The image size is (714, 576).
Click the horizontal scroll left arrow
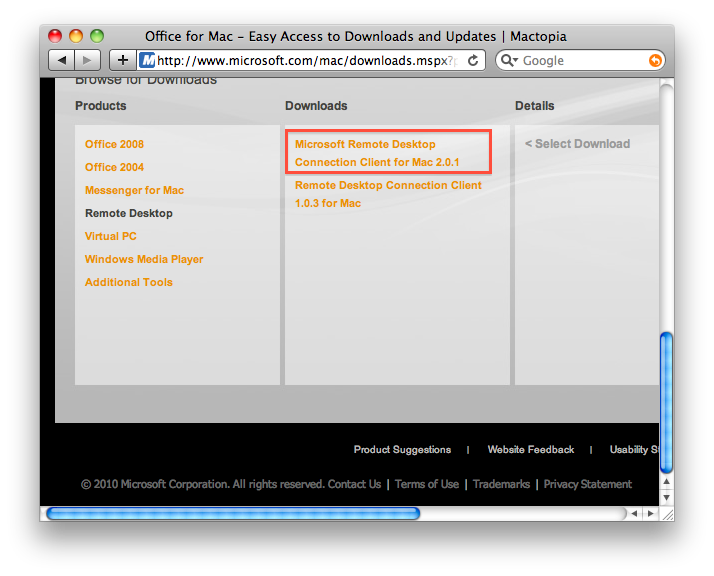[x=634, y=514]
